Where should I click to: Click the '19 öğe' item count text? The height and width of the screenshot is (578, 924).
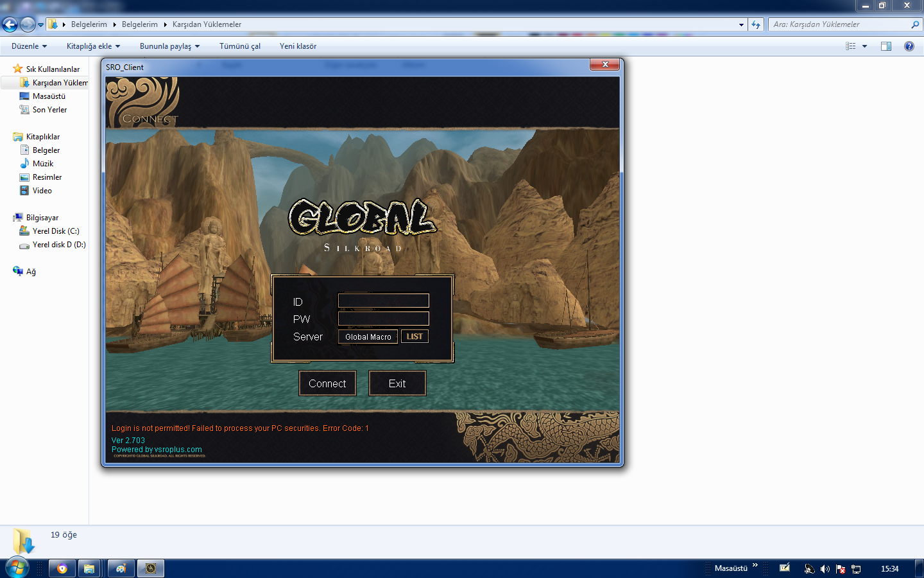coord(64,535)
